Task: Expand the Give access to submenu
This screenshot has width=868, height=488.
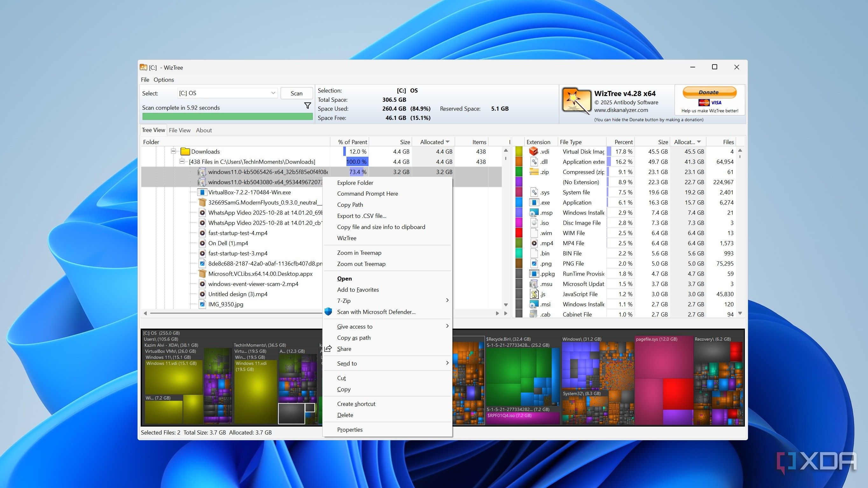Action: (447, 326)
